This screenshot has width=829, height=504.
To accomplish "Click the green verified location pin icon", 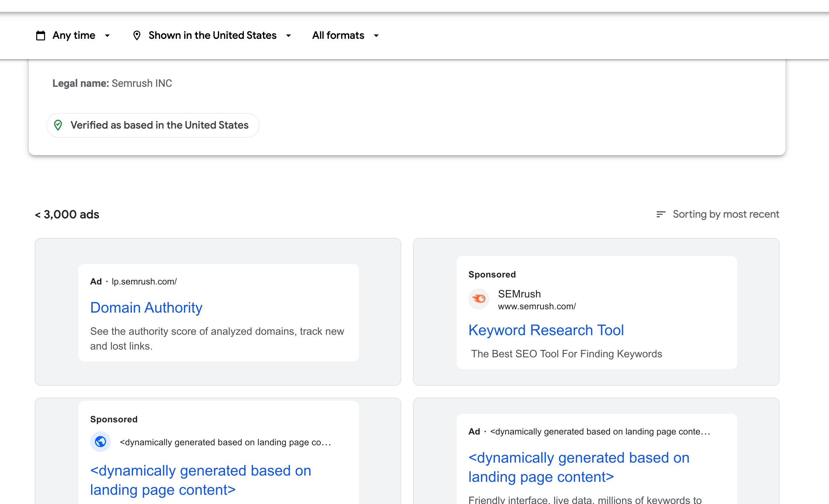I will pos(58,125).
